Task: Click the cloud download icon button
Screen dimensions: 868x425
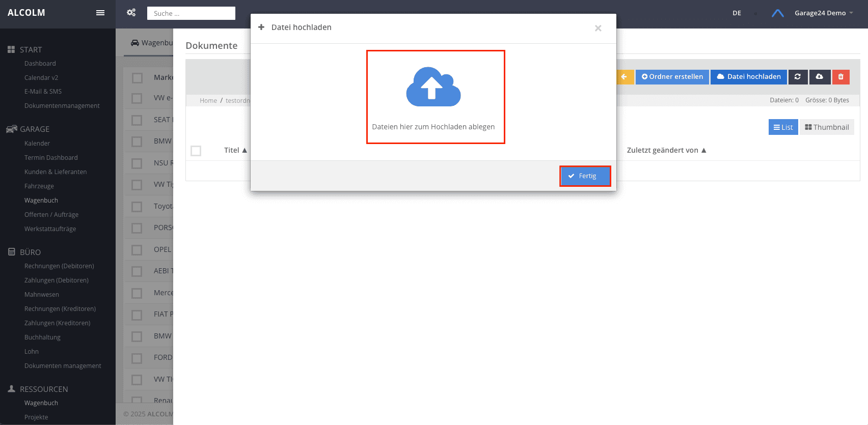Action: coord(820,77)
